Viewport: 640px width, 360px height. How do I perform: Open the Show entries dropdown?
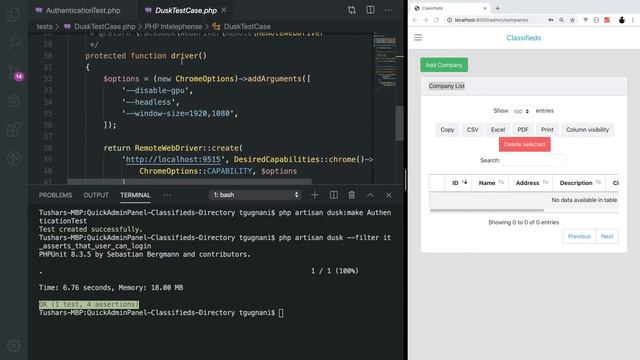[x=522, y=111]
